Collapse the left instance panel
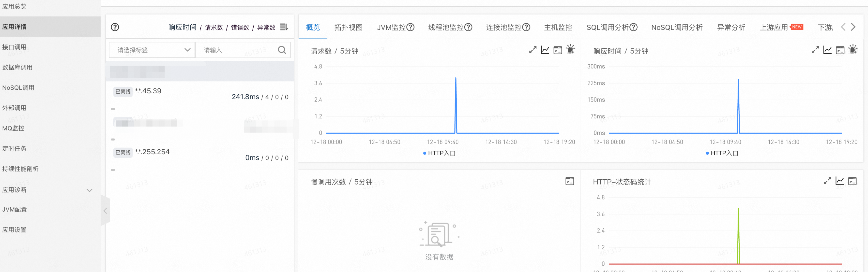The width and height of the screenshot is (868, 272). point(105,211)
